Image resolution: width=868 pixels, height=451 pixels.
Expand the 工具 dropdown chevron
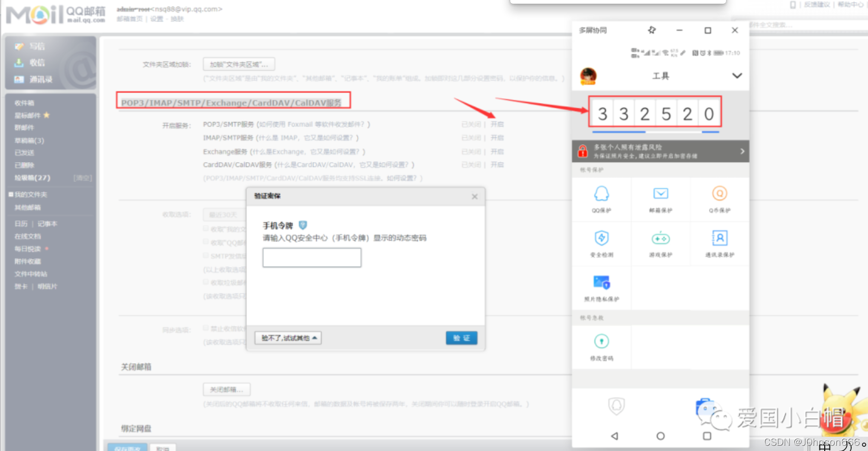(737, 76)
